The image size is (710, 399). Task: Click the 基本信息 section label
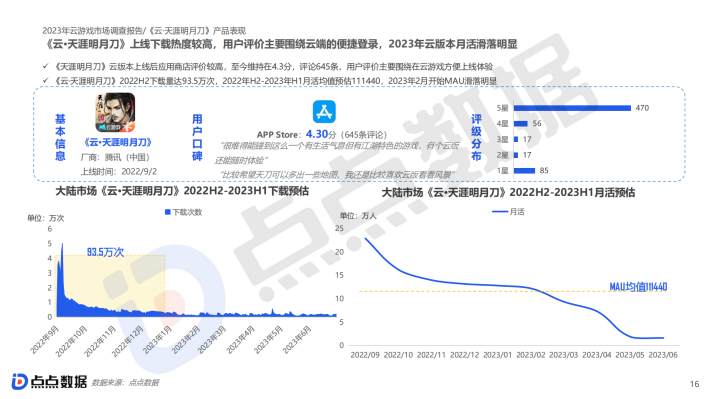[x=60, y=138]
